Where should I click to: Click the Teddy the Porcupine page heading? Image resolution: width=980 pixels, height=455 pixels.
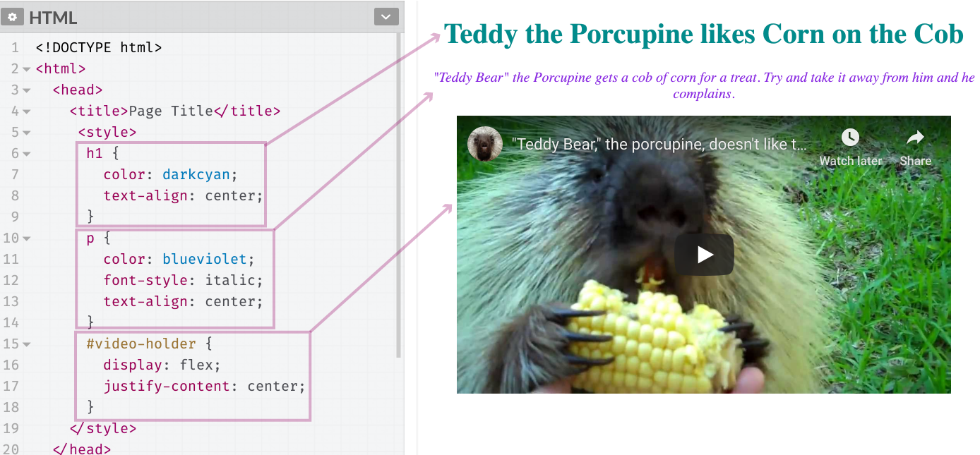(x=703, y=33)
